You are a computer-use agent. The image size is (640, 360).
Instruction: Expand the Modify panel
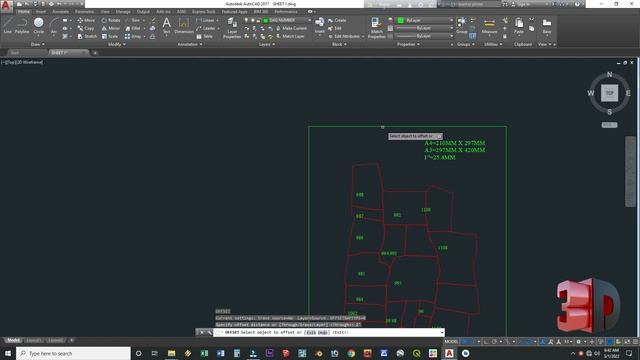tap(116, 44)
